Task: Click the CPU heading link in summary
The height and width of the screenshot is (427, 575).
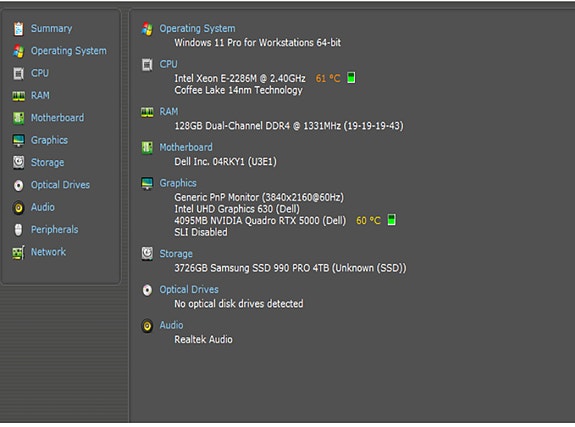Action: (168, 64)
